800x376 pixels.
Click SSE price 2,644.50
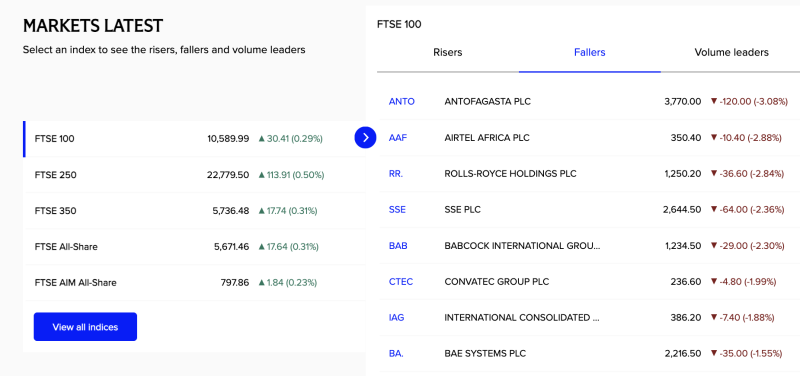click(x=682, y=210)
